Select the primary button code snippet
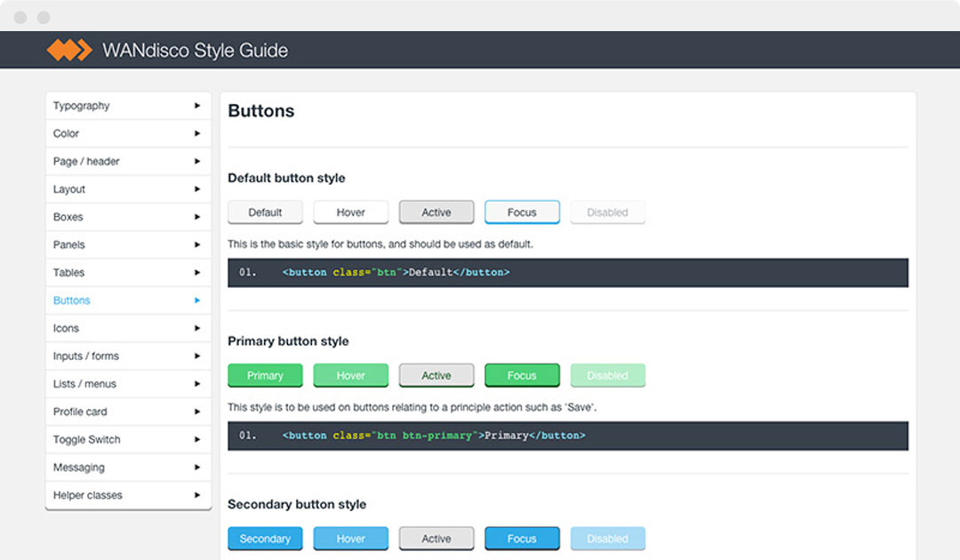960x560 pixels. (x=567, y=436)
